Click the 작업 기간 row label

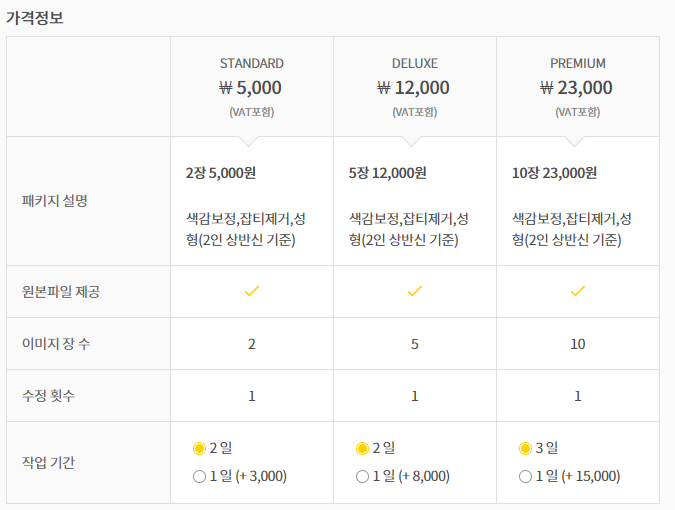(x=48, y=462)
